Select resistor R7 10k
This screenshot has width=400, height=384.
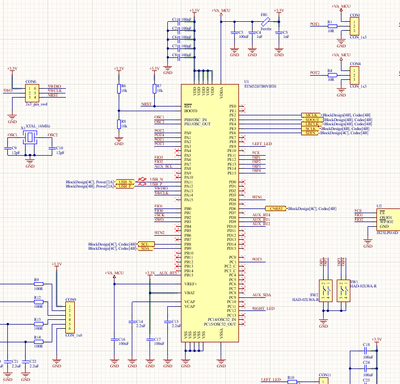tap(155, 88)
